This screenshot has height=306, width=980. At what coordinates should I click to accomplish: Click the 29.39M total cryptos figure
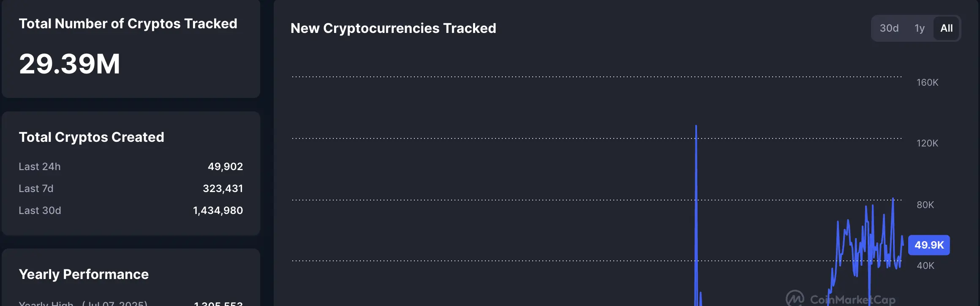(x=70, y=64)
